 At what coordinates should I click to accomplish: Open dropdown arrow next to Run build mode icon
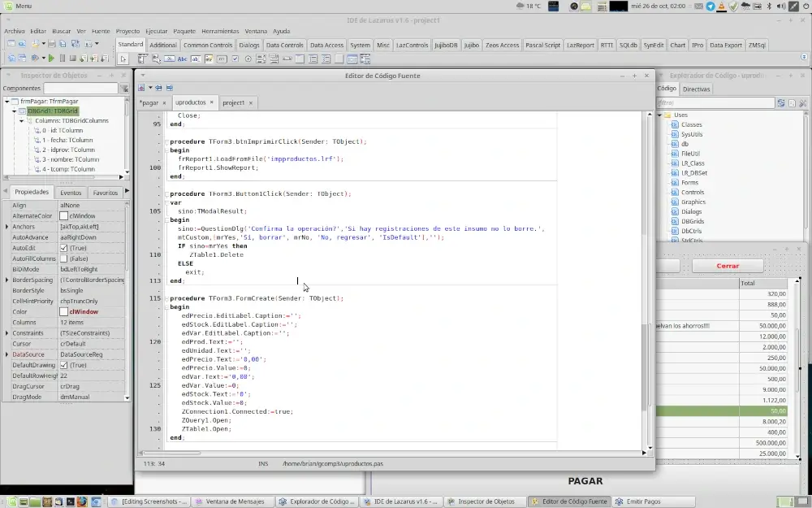[x=44, y=58]
